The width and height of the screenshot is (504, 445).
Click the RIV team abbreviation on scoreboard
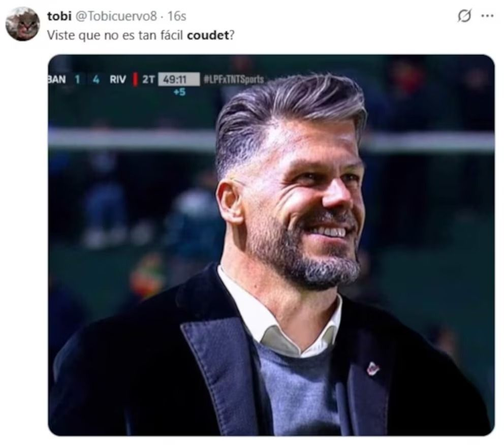(x=118, y=79)
